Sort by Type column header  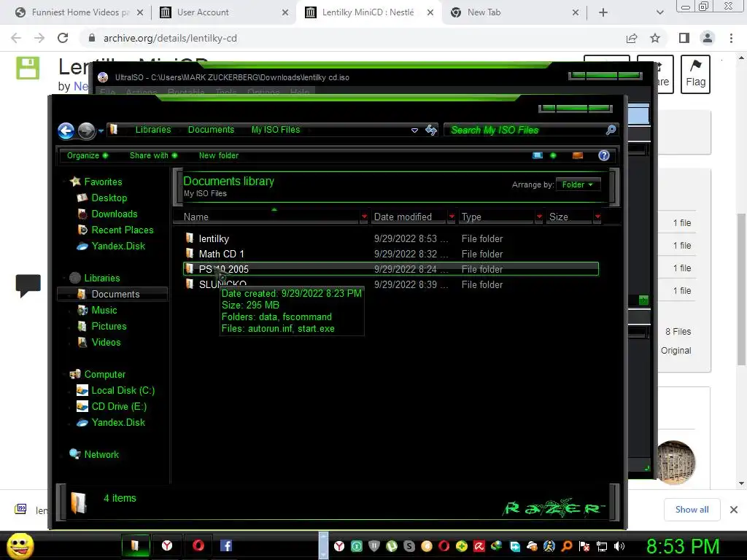471,217
